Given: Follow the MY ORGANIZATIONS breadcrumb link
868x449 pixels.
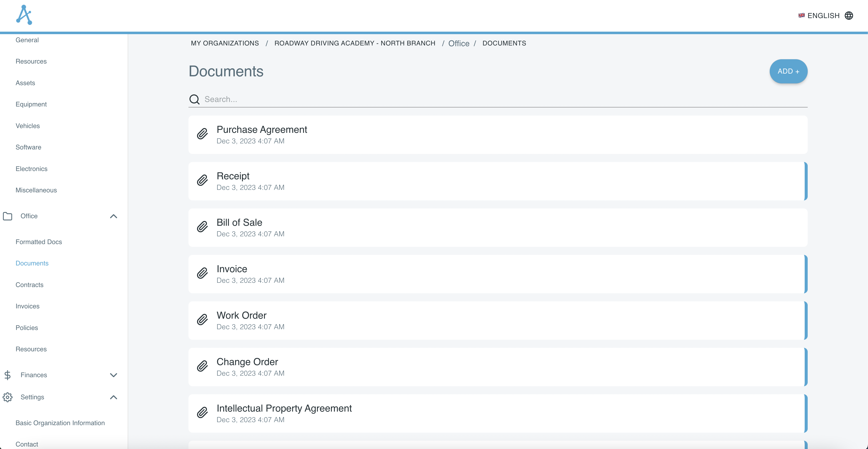Looking at the screenshot, I should (225, 43).
